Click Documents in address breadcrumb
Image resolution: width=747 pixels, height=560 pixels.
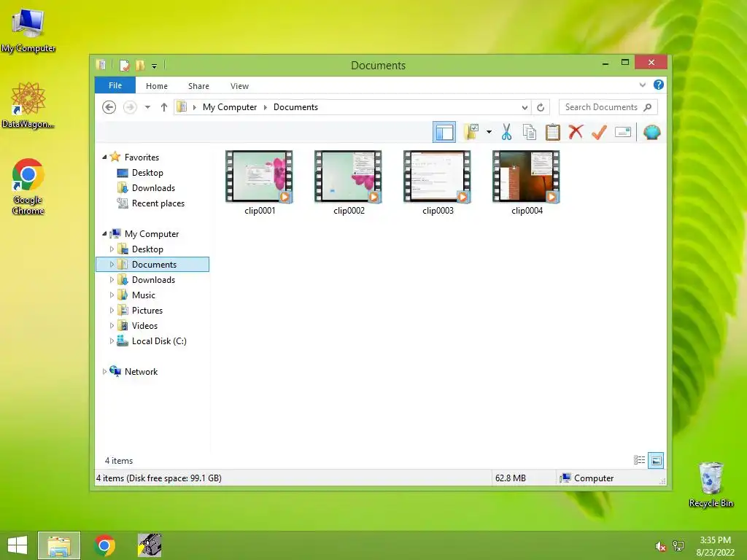(x=295, y=107)
